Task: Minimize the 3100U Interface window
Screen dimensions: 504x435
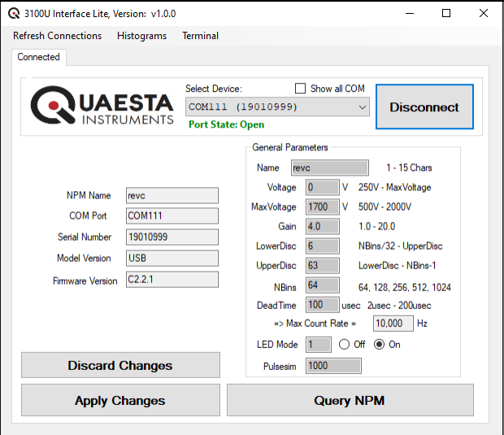Action: tap(408, 14)
